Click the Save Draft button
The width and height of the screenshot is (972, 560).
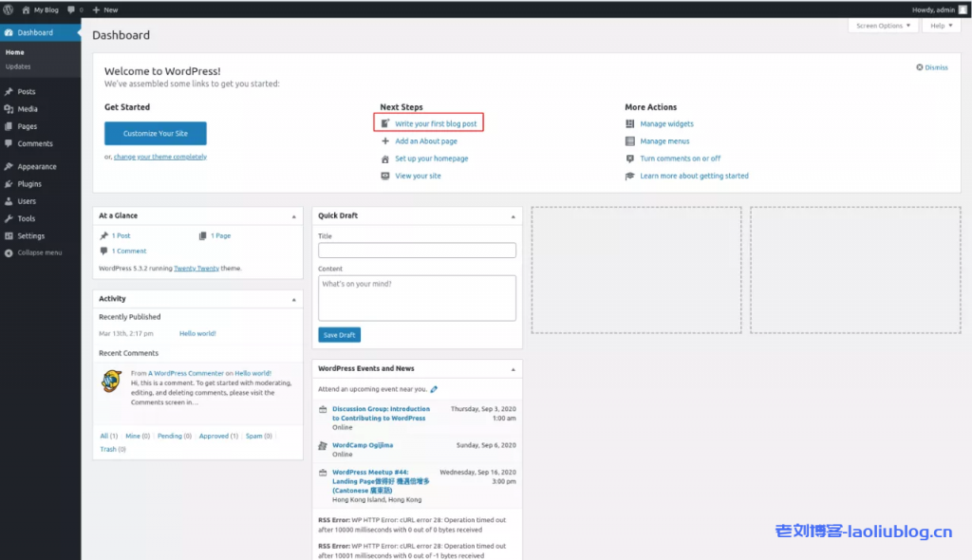pyautogui.click(x=339, y=335)
